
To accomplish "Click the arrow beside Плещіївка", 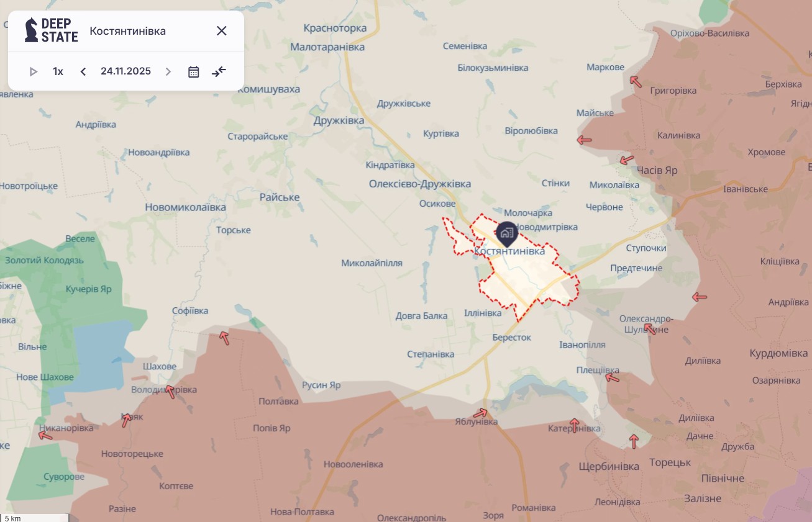I will (x=613, y=377).
